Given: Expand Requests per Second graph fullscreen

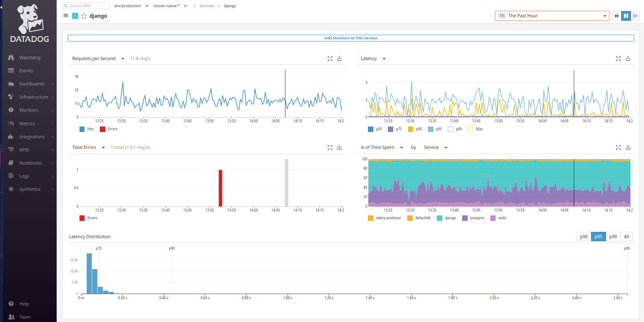Looking at the screenshot, I should [330, 59].
